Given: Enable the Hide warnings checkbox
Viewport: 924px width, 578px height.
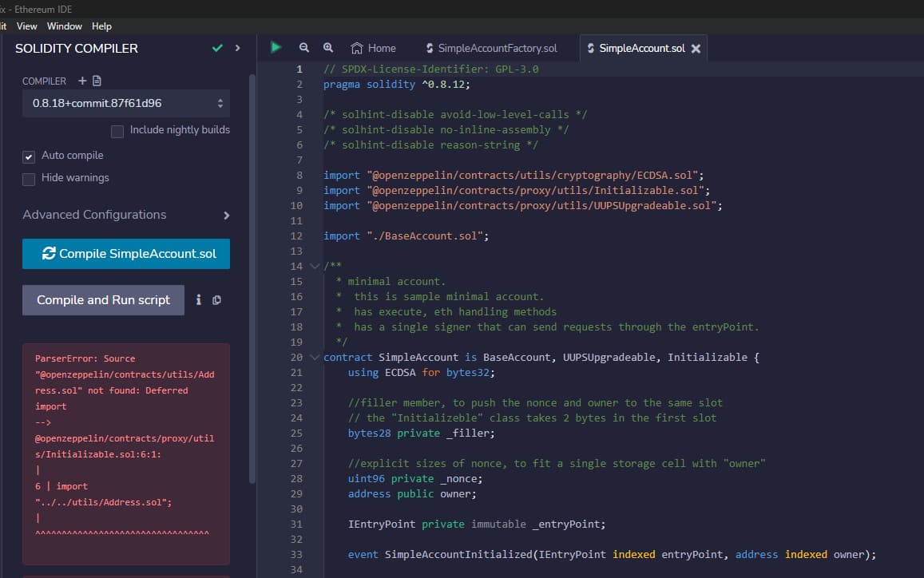Looking at the screenshot, I should pos(29,179).
